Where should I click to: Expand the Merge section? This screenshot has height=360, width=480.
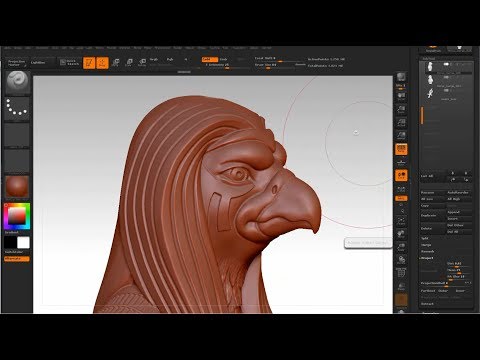(427, 245)
